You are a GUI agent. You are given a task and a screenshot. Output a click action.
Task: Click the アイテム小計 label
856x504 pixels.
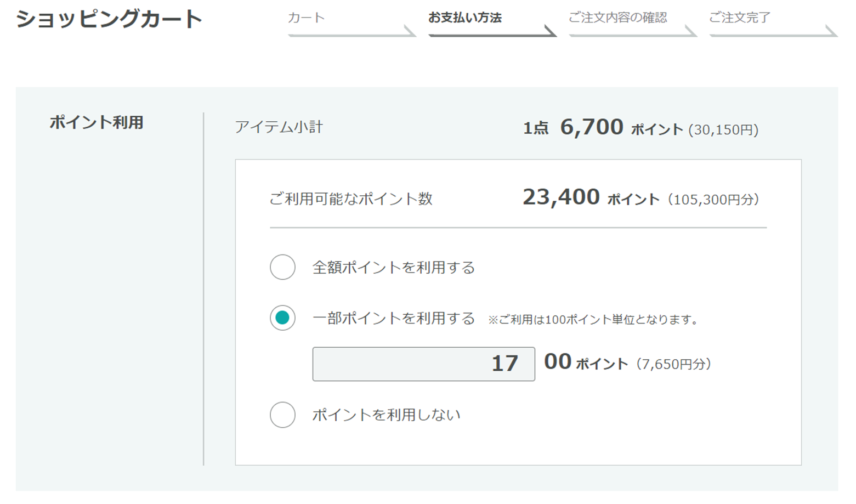pos(279,127)
